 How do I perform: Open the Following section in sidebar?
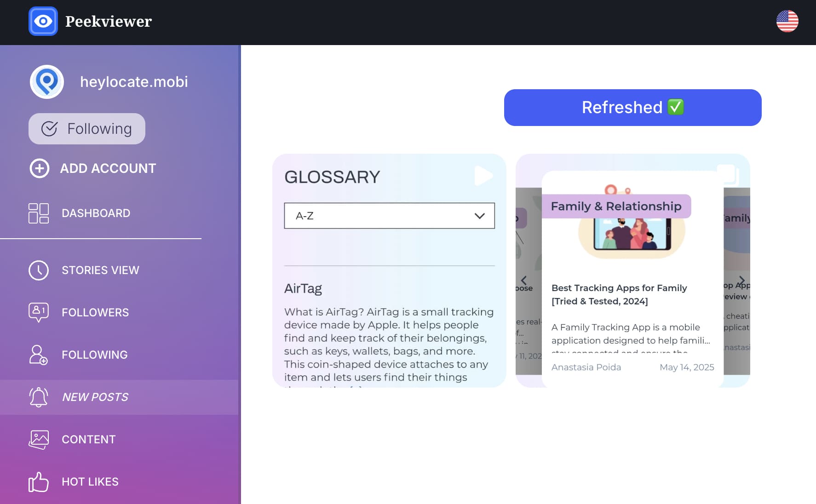tap(95, 355)
